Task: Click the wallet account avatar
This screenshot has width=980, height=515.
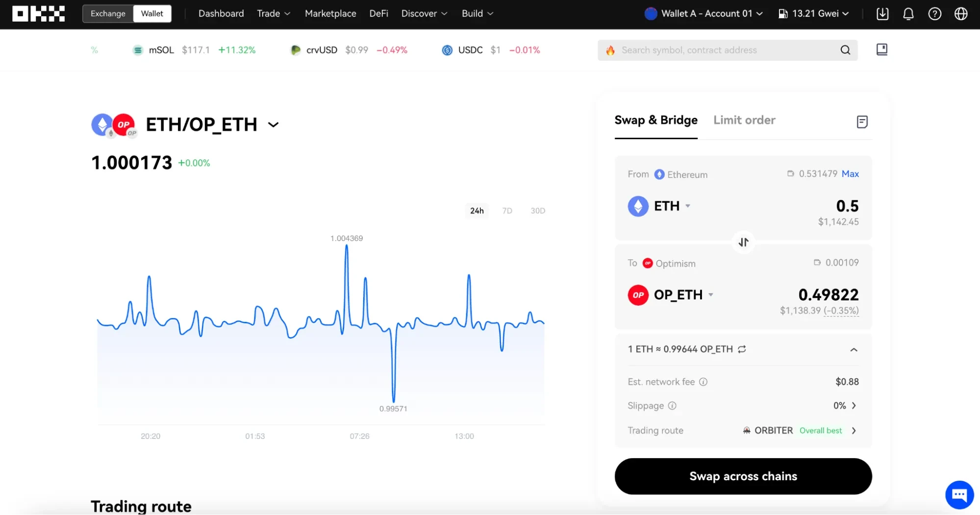Action: 651,14
